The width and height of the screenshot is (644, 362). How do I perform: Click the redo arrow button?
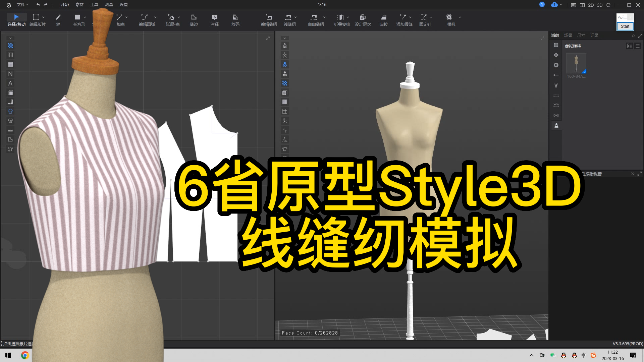46,4
